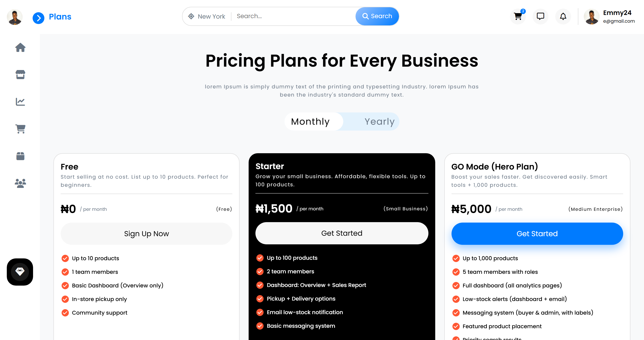This screenshot has height=340, width=644.
Task: Click the blue chevron next to Plans
Action: point(38,17)
